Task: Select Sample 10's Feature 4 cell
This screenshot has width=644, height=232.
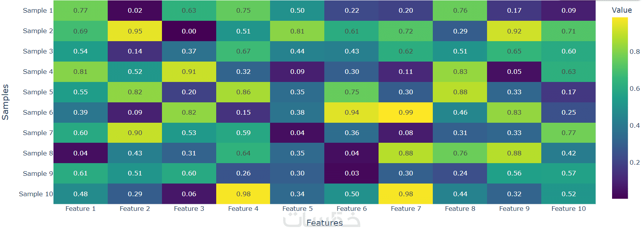Action: coord(243,194)
